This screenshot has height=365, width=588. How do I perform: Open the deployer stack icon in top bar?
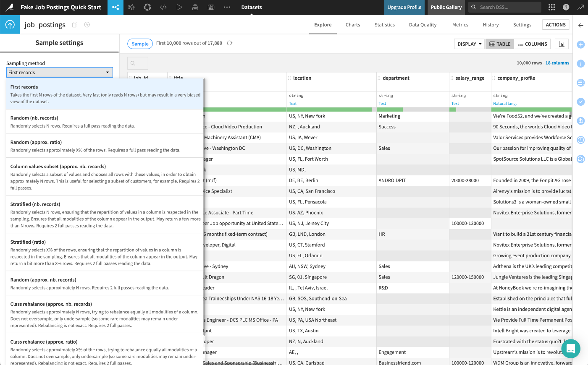click(x=195, y=7)
